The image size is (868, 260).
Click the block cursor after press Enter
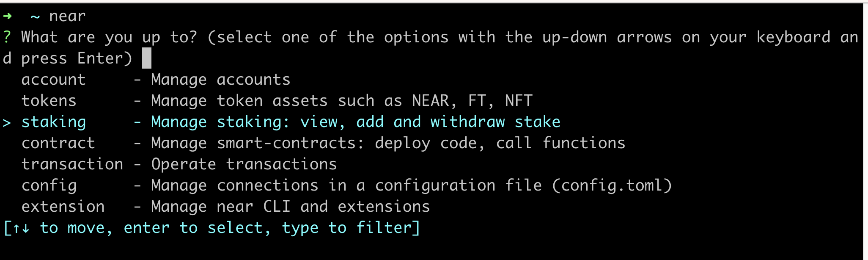point(147,58)
